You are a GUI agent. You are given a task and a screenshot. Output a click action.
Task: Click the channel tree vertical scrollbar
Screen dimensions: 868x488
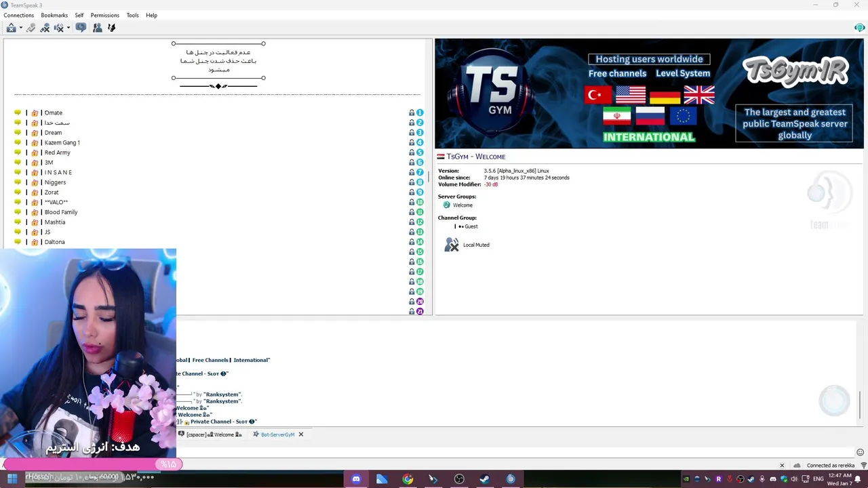[429, 177]
